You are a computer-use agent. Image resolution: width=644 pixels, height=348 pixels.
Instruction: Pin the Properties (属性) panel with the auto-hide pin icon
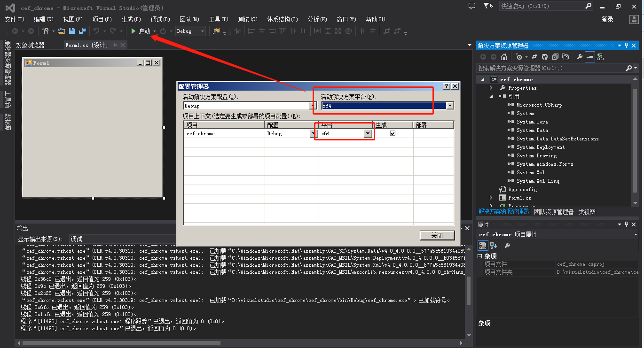coord(627,224)
